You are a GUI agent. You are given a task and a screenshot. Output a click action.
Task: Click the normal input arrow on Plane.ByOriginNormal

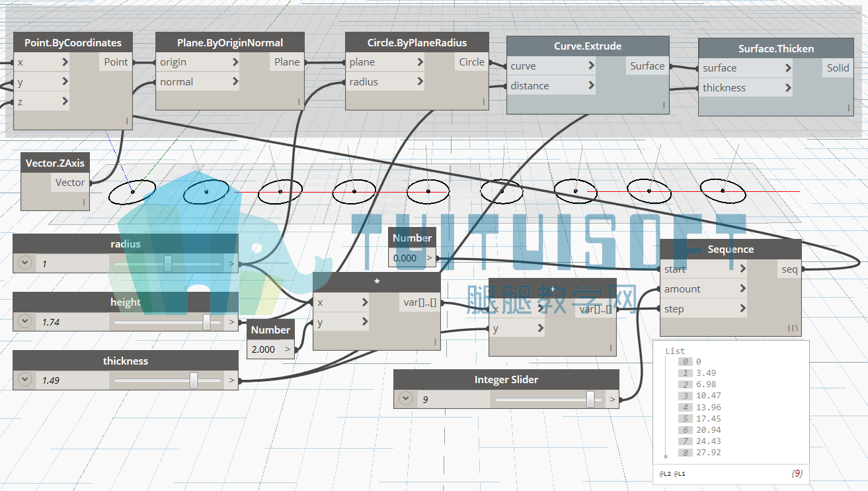235,82
